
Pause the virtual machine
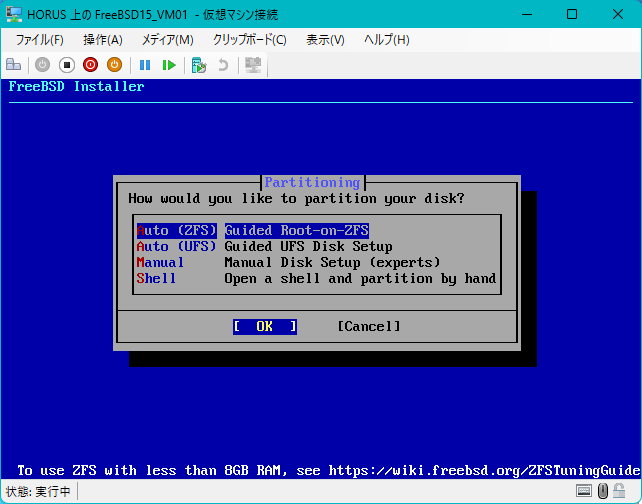click(x=145, y=65)
